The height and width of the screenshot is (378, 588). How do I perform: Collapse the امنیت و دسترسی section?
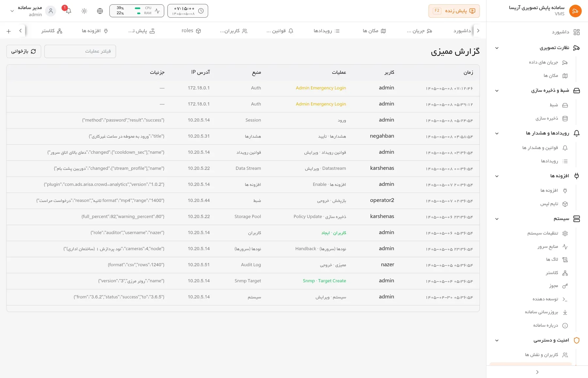[497, 340]
